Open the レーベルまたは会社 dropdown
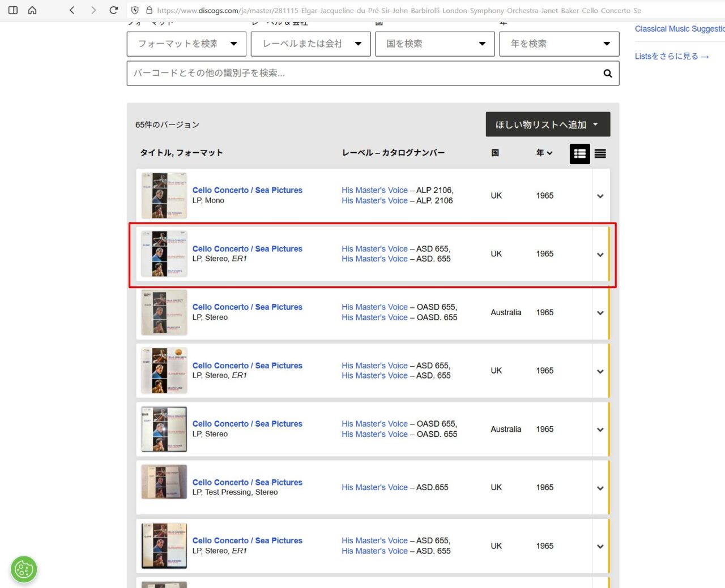 [310, 44]
